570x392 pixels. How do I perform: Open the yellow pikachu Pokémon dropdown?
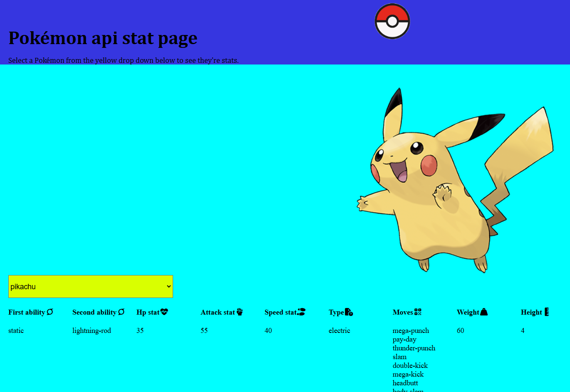[x=91, y=286]
